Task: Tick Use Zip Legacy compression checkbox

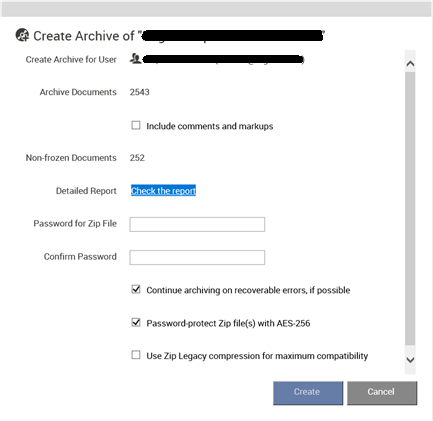Action: pyautogui.click(x=136, y=355)
